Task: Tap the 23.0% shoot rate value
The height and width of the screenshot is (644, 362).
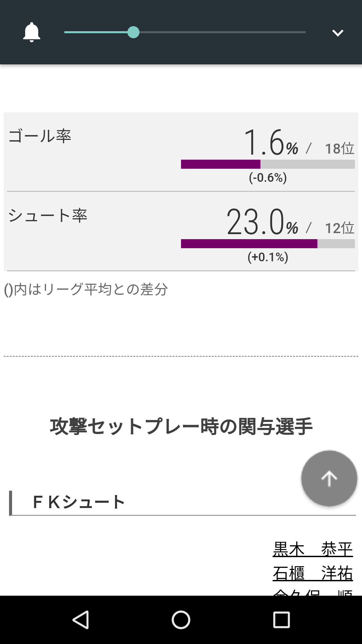Action: [262, 222]
